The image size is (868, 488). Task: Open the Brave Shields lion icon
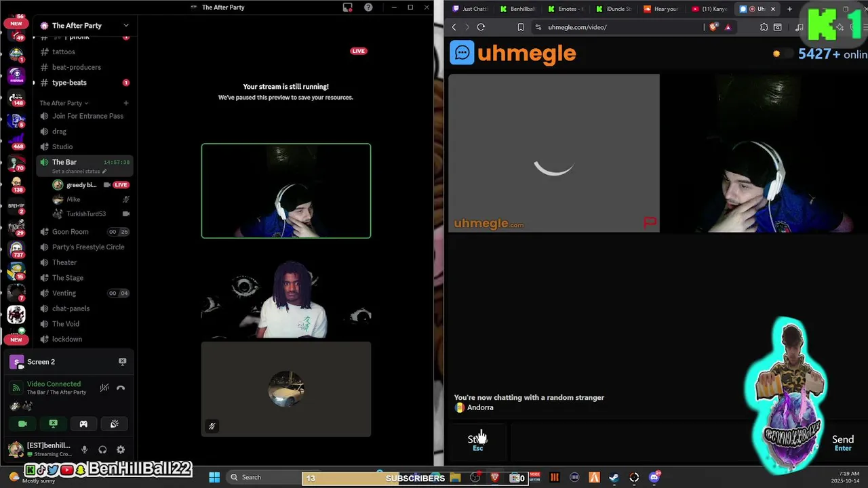713,27
